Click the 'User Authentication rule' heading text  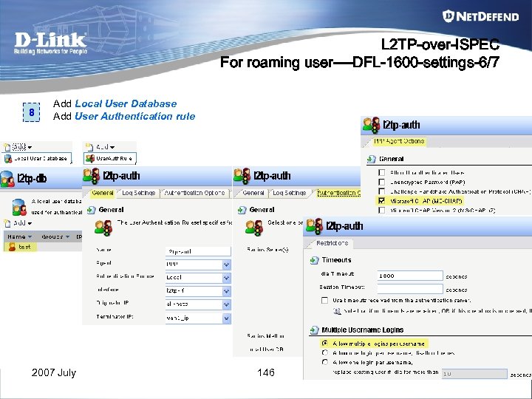[135, 116]
